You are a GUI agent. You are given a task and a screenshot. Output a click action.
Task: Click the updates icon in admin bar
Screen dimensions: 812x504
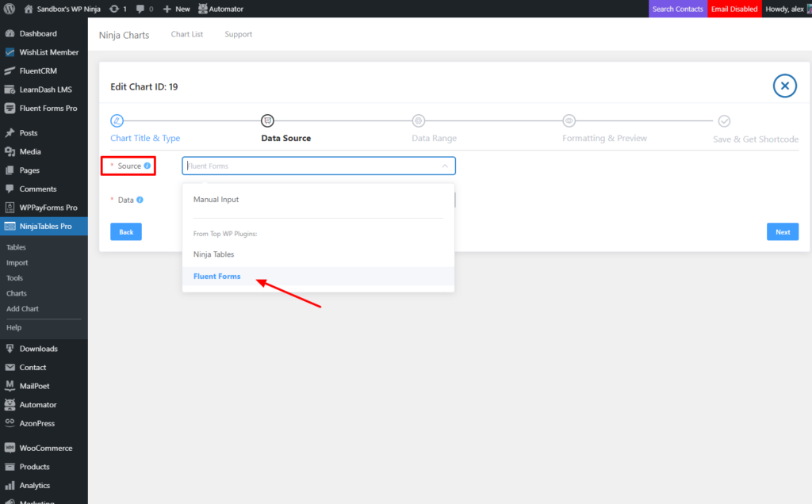[x=116, y=9]
